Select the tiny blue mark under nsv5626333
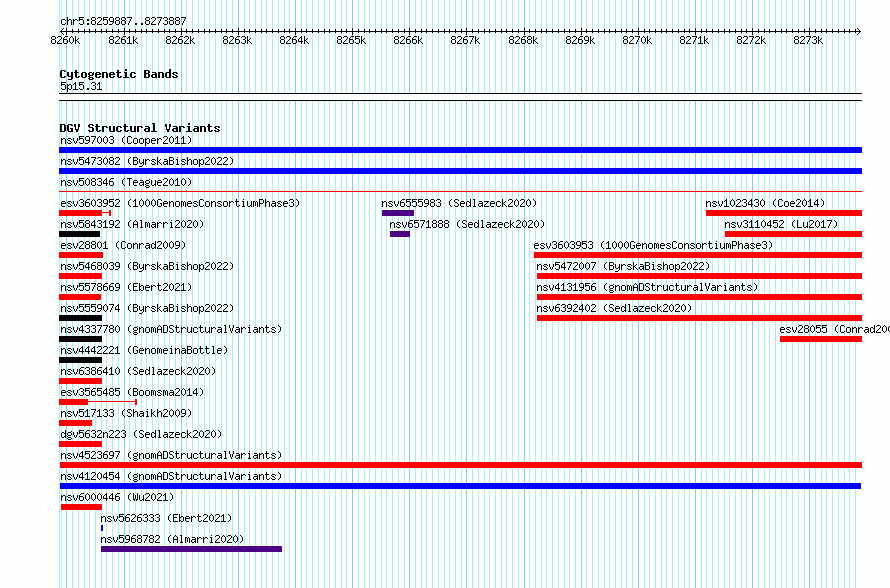Image resolution: width=890 pixels, height=588 pixels. click(x=102, y=528)
